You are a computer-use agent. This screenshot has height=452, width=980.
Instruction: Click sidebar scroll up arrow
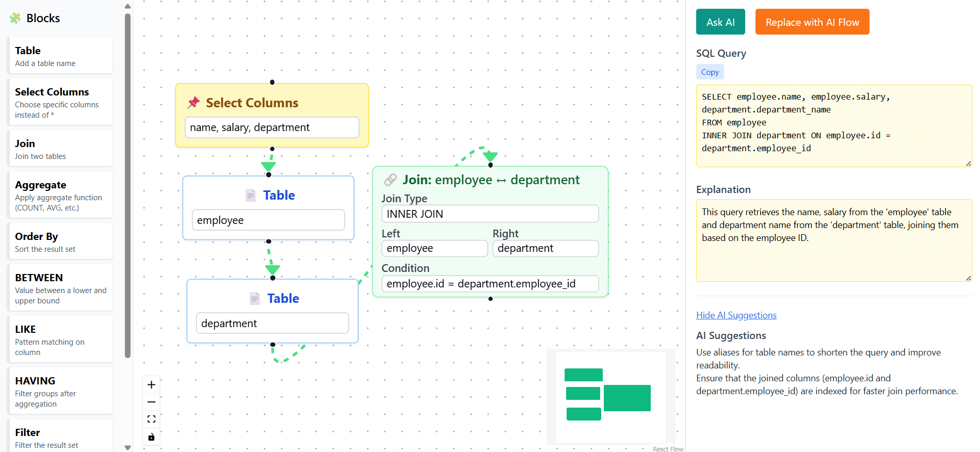pos(127,6)
